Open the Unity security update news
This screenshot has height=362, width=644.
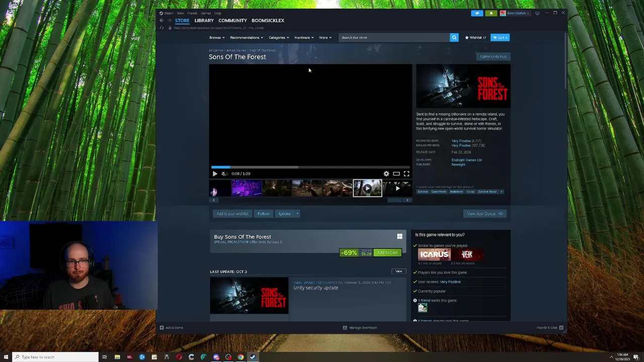(x=316, y=288)
